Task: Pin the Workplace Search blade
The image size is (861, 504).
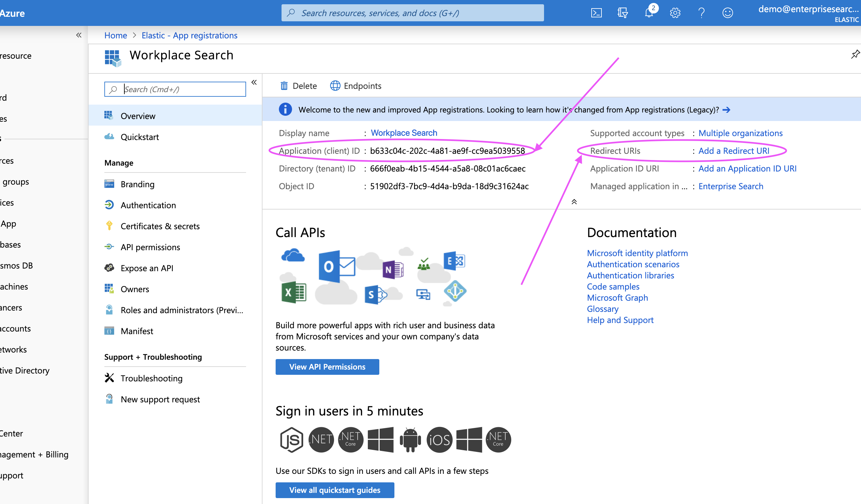Action: (x=855, y=54)
